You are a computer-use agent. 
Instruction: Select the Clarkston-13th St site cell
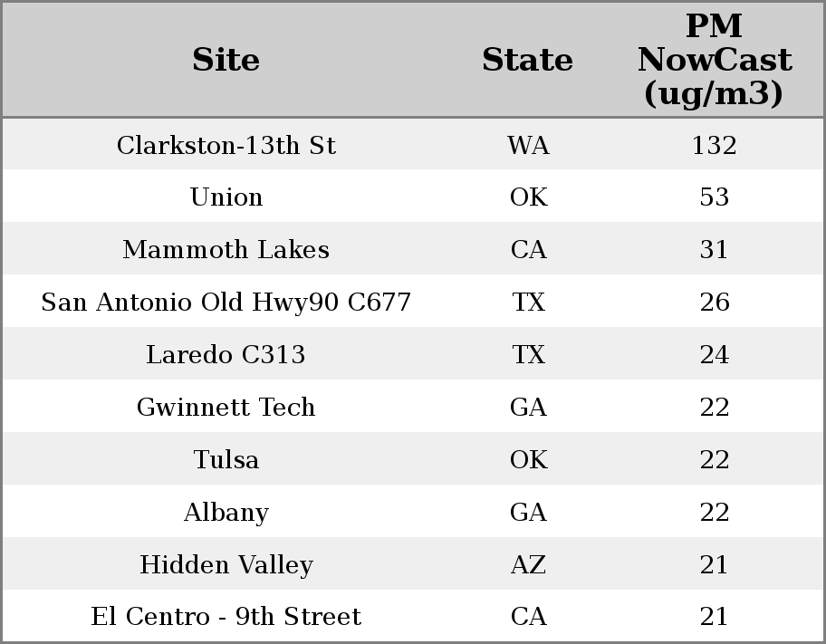click(x=226, y=145)
